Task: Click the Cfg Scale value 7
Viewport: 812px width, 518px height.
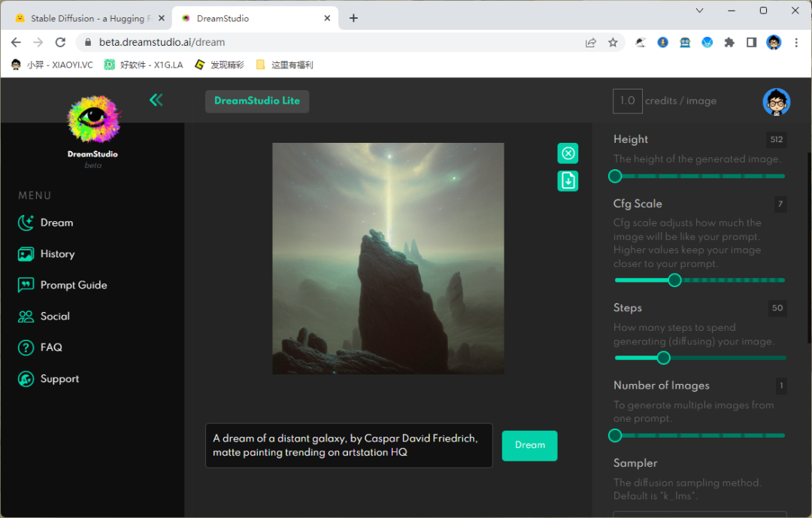Action: (780, 204)
